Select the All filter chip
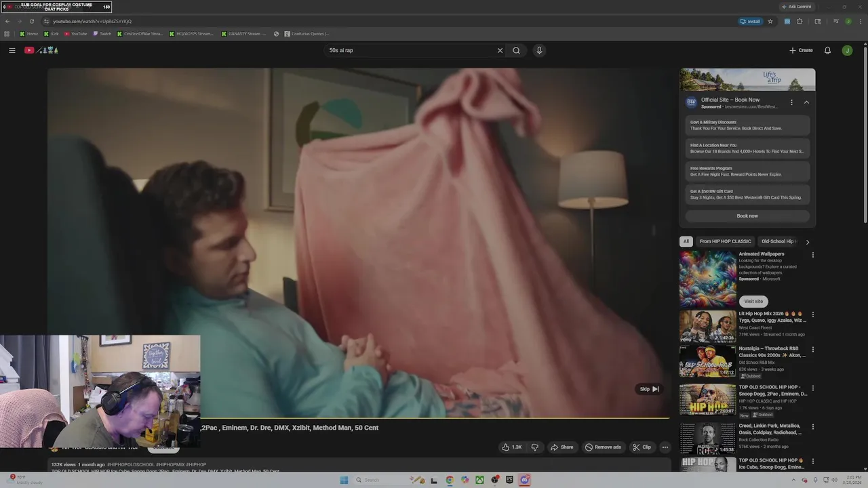The height and width of the screenshot is (488, 868). pyautogui.click(x=686, y=241)
